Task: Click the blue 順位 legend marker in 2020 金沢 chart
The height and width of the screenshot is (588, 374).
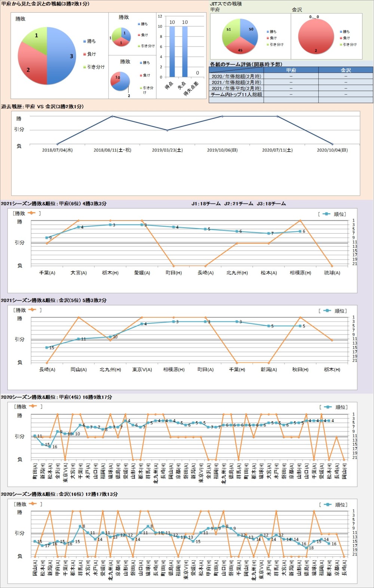Action: (328, 505)
